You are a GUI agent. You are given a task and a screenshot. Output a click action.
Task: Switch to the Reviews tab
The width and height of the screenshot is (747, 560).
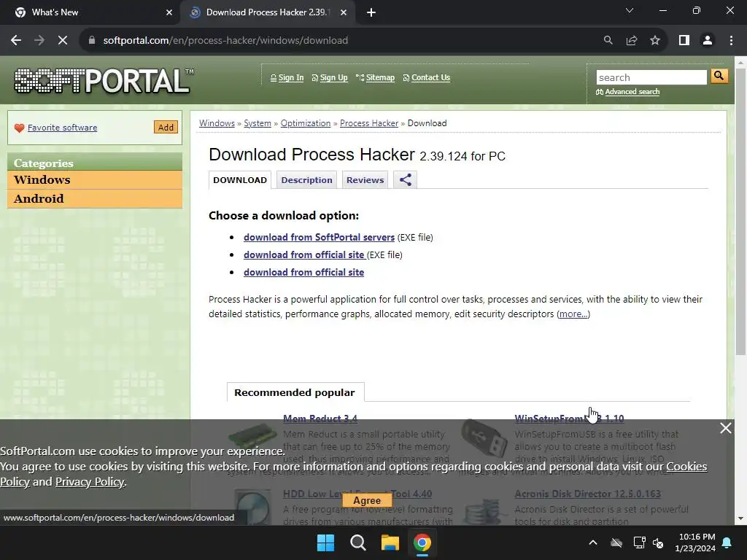pyautogui.click(x=365, y=180)
